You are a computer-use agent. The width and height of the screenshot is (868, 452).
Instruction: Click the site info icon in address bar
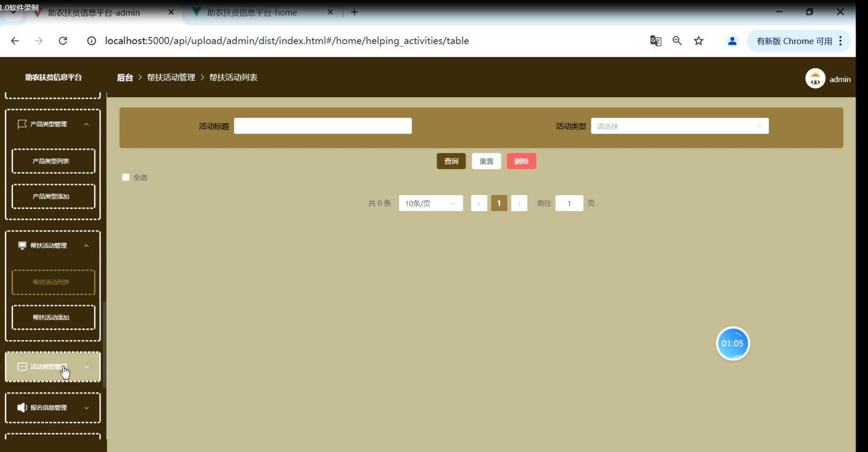point(92,41)
